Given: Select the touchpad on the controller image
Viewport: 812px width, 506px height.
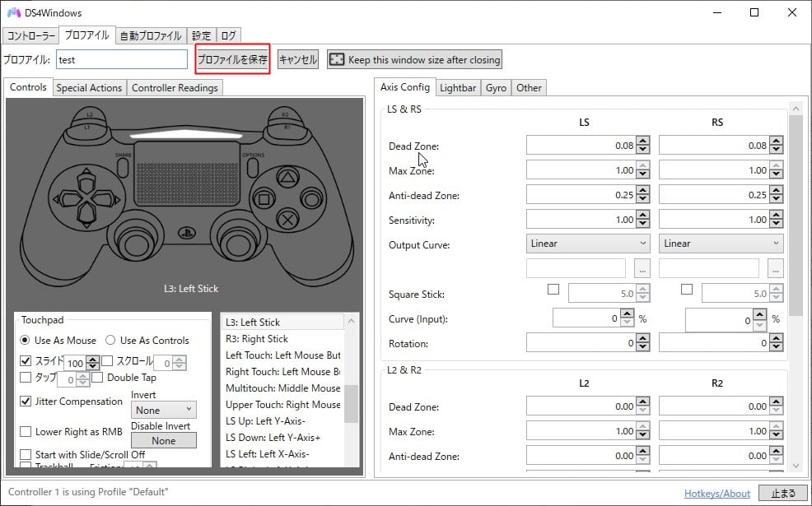Looking at the screenshot, I should [x=188, y=173].
